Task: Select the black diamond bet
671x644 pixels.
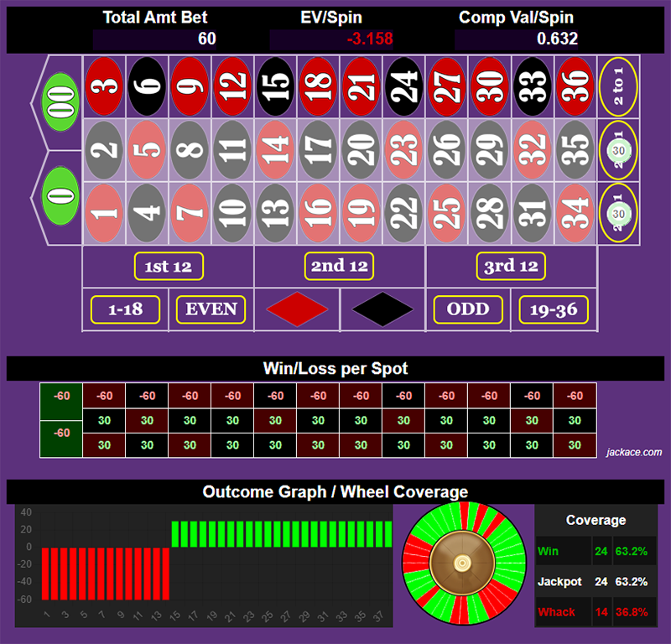Action: 382,309
